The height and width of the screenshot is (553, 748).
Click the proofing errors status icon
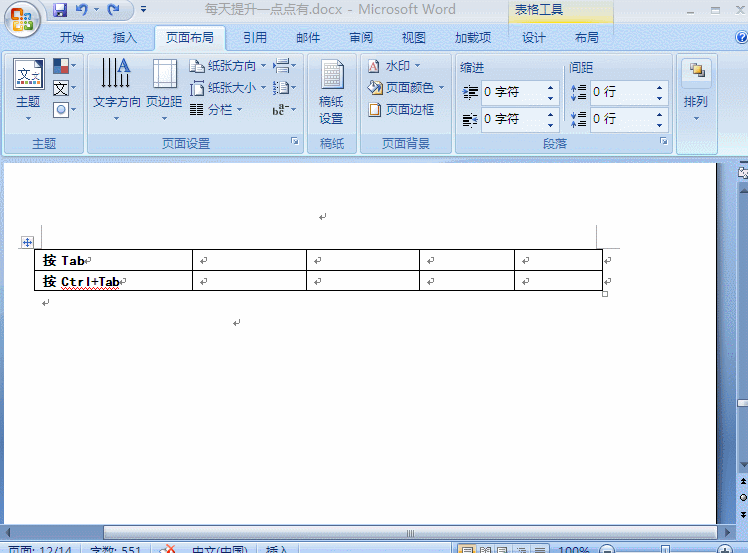click(167, 550)
